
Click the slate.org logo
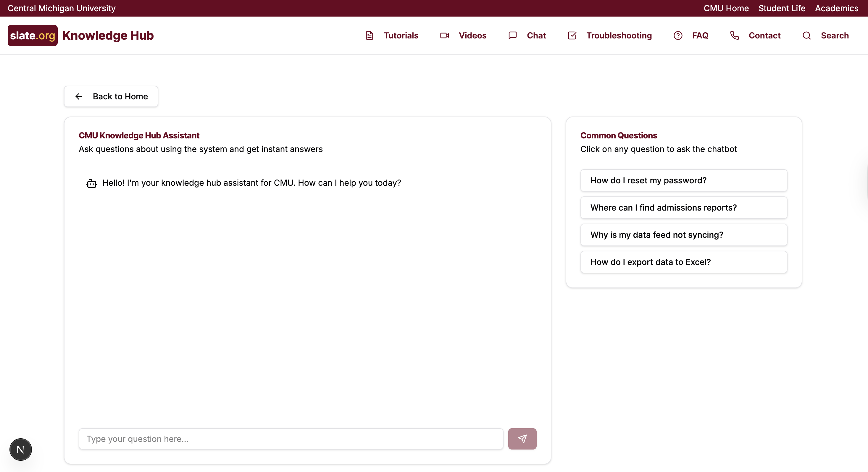click(x=33, y=35)
